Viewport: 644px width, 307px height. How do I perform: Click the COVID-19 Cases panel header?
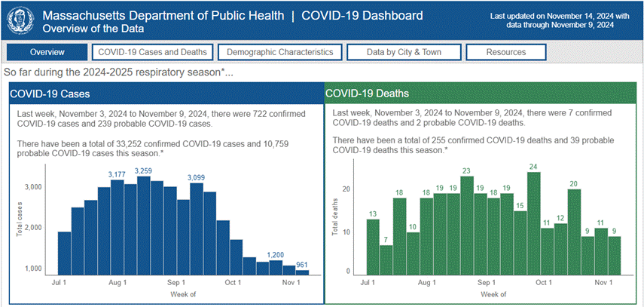pos(166,94)
